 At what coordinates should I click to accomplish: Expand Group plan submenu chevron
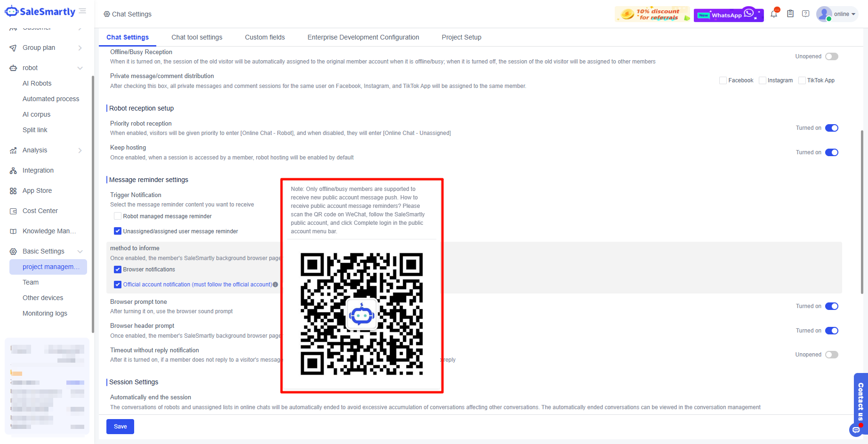[x=80, y=48]
